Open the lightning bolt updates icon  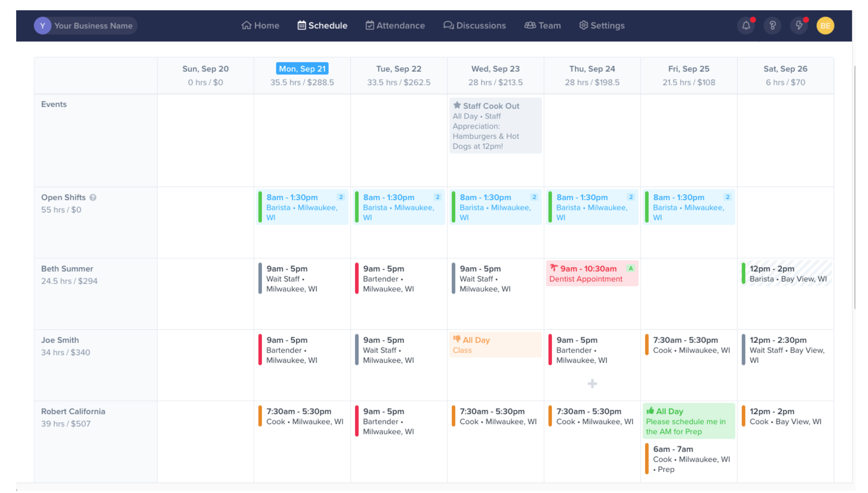click(799, 25)
